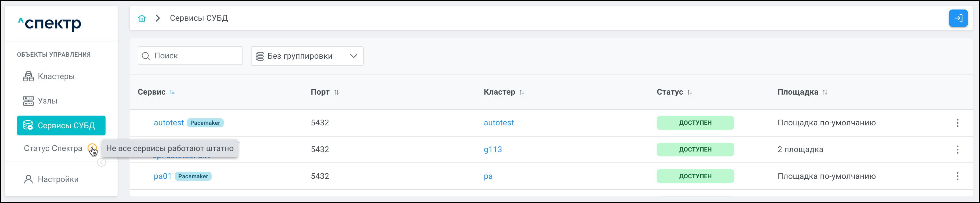Click the home breadcrumb icon

point(142,18)
